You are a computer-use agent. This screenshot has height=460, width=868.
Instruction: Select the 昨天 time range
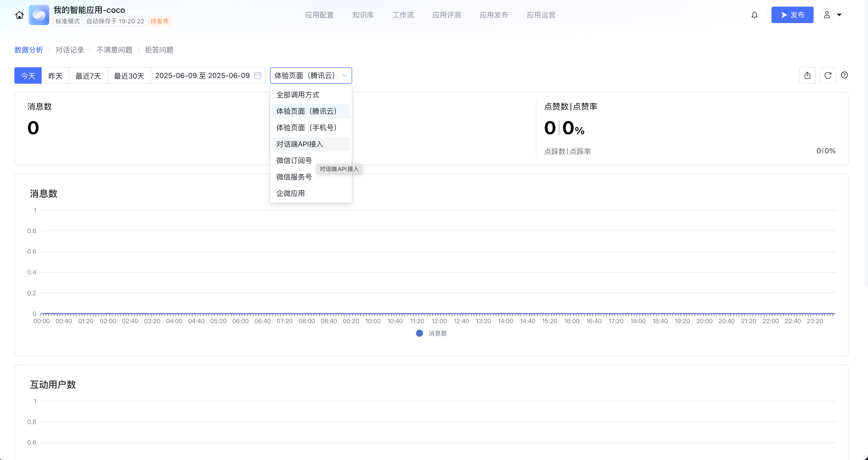55,76
